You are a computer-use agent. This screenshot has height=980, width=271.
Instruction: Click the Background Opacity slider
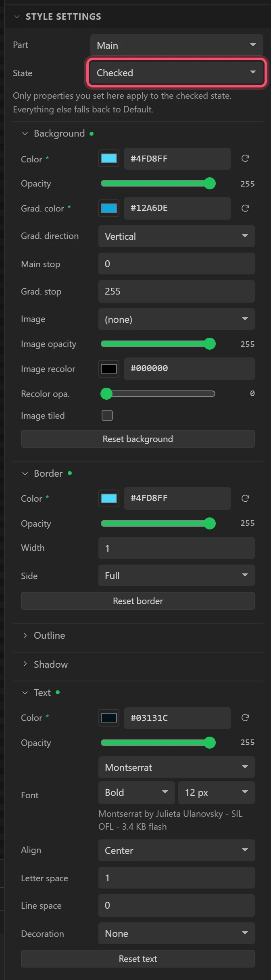click(158, 183)
